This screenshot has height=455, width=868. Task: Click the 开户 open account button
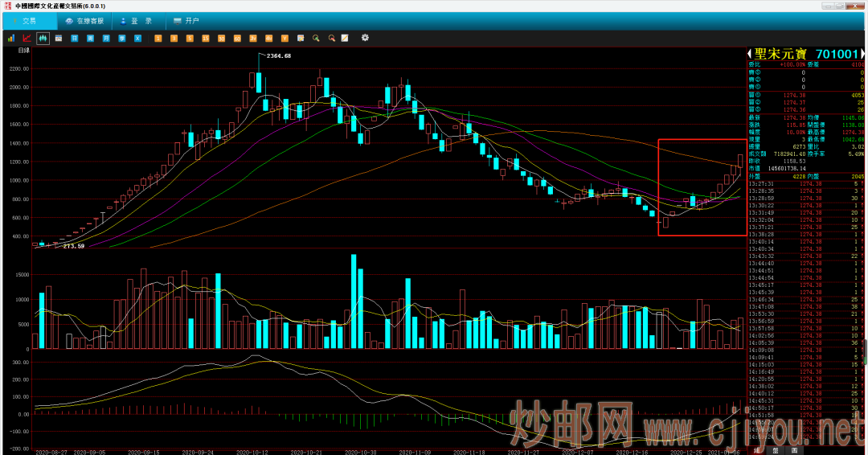[186, 21]
